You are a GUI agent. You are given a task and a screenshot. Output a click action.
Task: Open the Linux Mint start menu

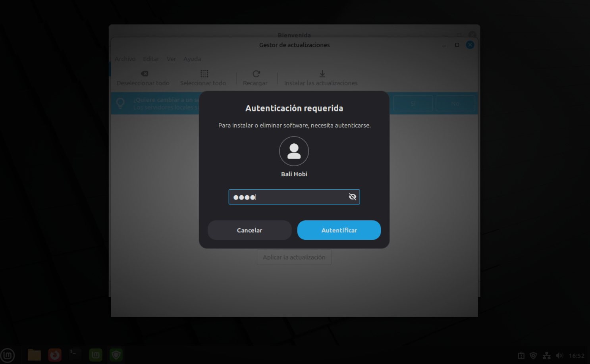coord(8,355)
